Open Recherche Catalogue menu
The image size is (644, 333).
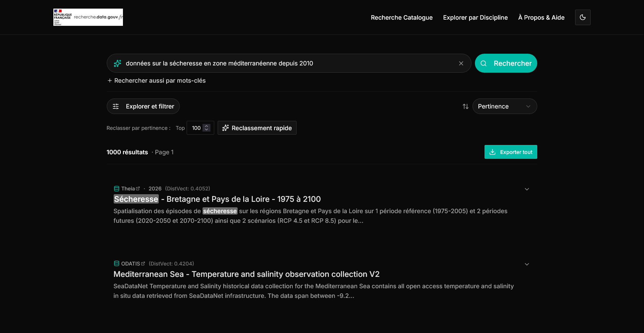(x=402, y=18)
